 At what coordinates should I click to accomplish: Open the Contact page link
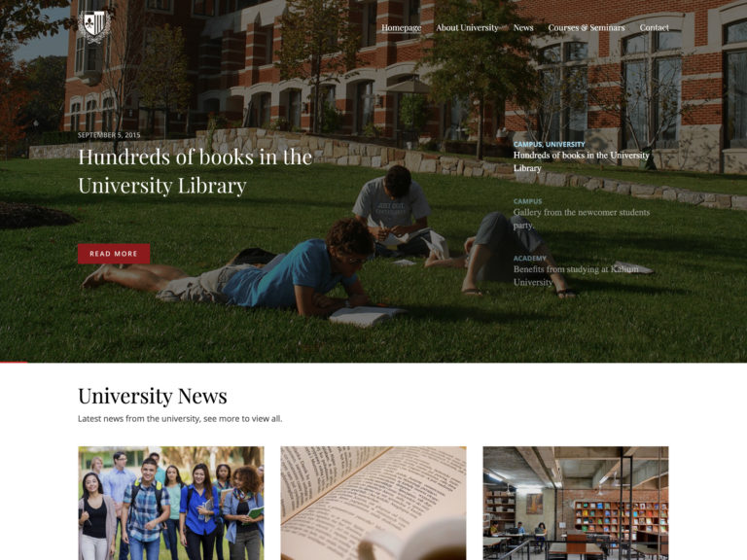tap(654, 27)
